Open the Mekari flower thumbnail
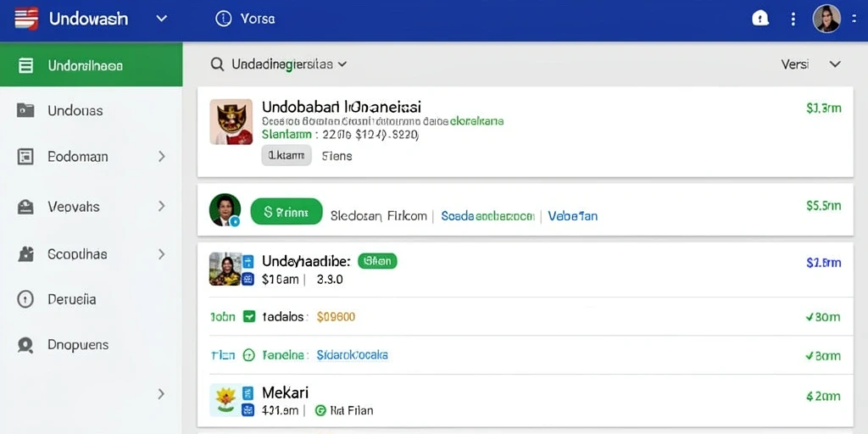 point(225,400)
